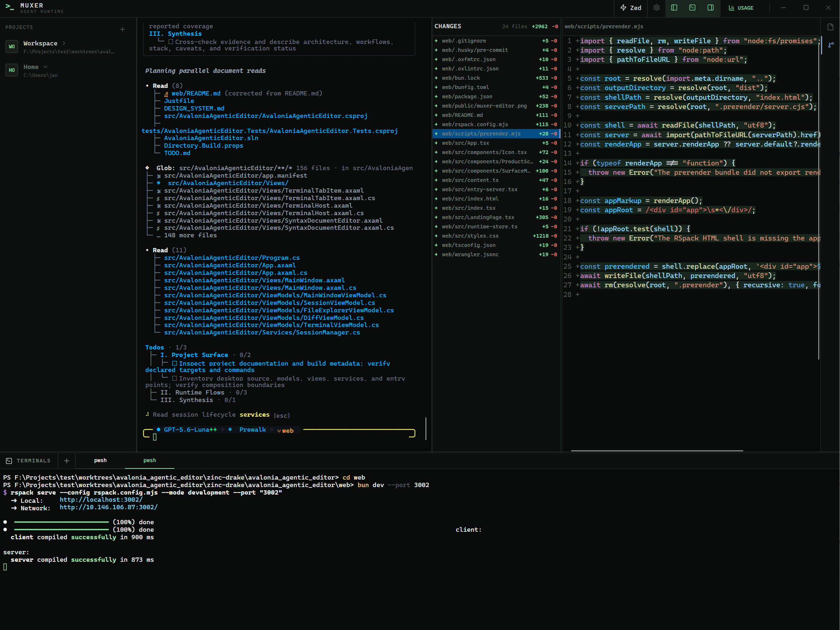Collapse the I. Project Surface todo group
The image size is (840, 630).
click(x=205, y=355)
